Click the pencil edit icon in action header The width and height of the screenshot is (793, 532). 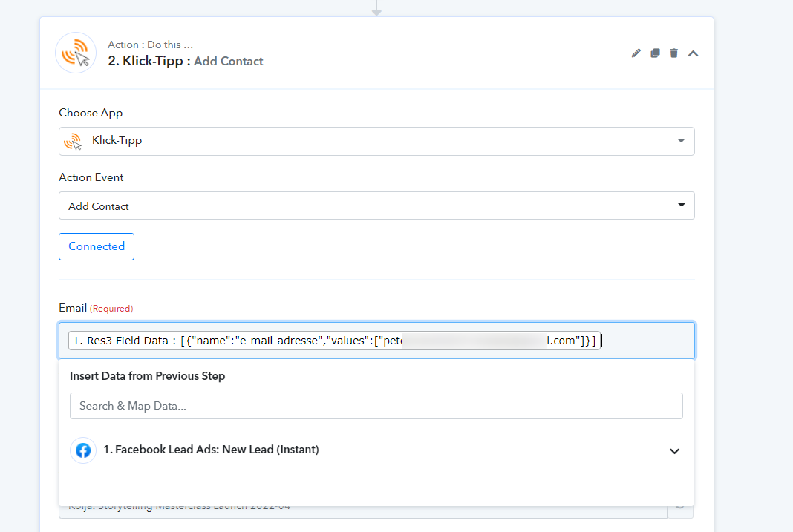pyautogui.click(x=636, y=53)
